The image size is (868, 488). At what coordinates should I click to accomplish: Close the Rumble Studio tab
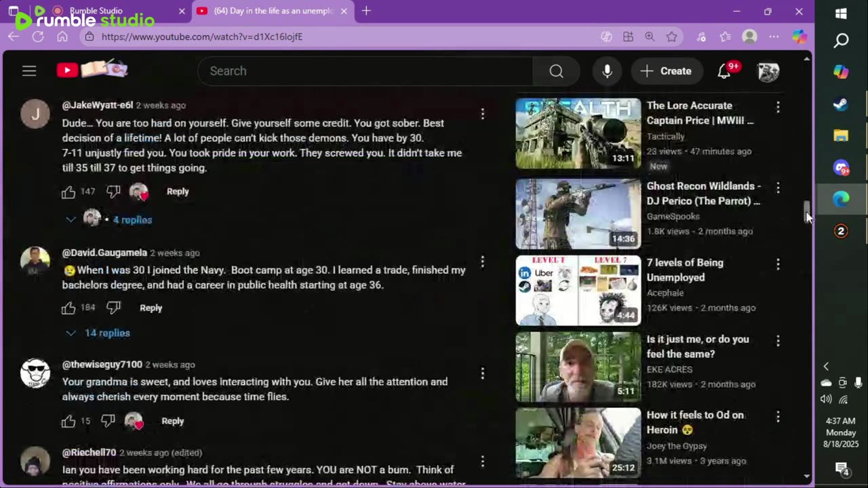pos(182,11)
